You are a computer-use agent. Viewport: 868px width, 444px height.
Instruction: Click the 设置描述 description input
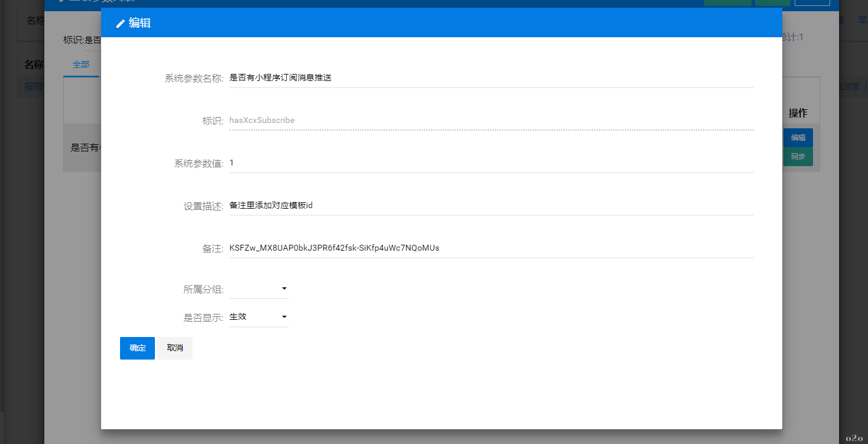tap(491, 205)
